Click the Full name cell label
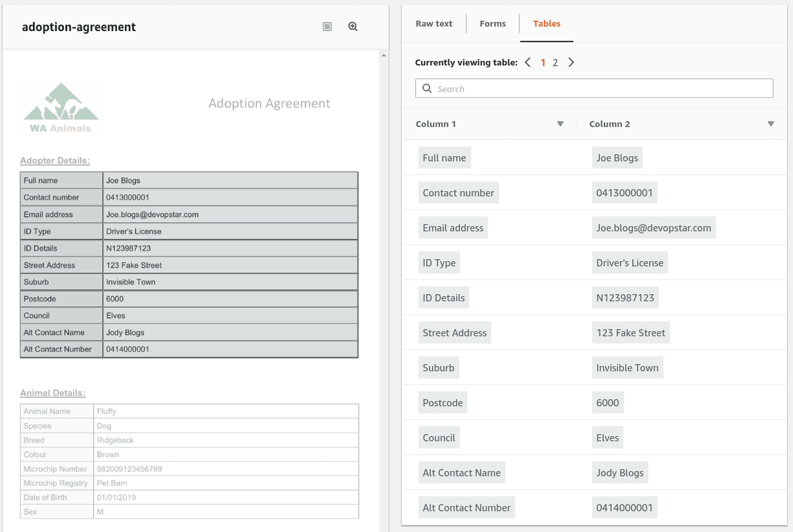This screenshot has height=532, width=793. pyautogui.click(x=444, y=157)
